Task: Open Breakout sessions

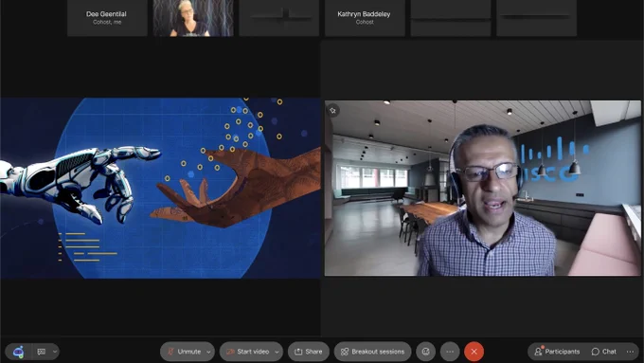Action: click(x=372, y=352)
